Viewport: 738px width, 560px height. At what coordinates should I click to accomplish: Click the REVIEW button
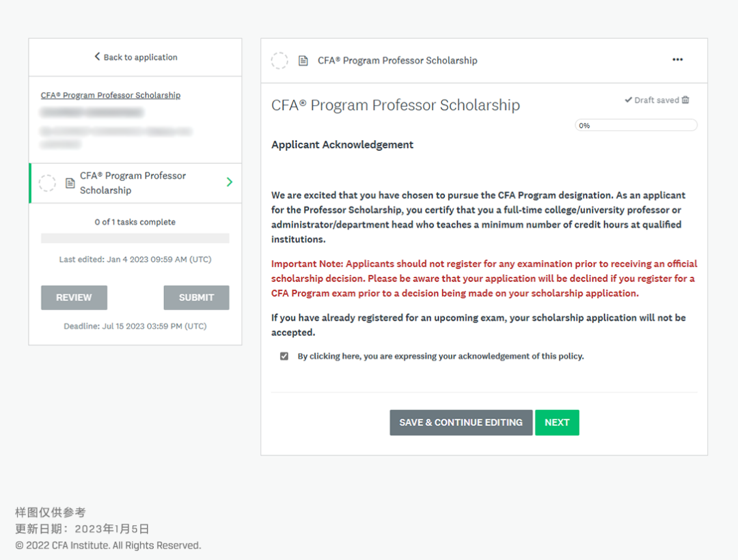pos(74,298)
